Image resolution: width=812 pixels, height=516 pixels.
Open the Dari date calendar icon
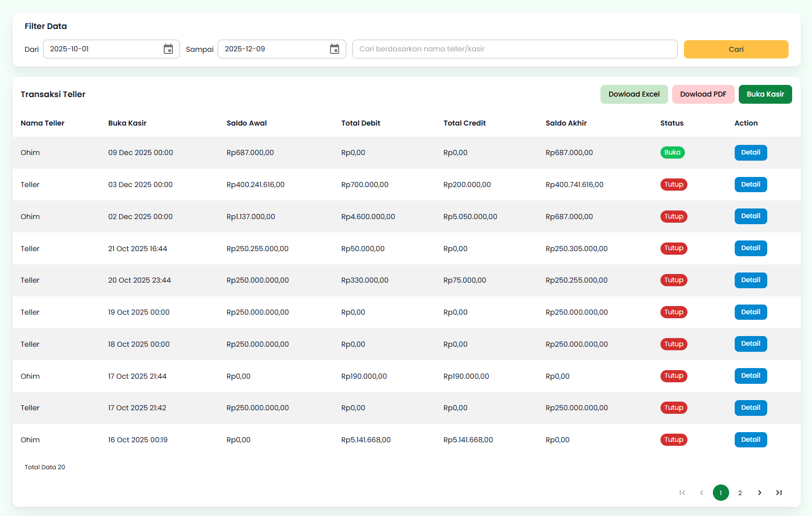tap(168, 49)
